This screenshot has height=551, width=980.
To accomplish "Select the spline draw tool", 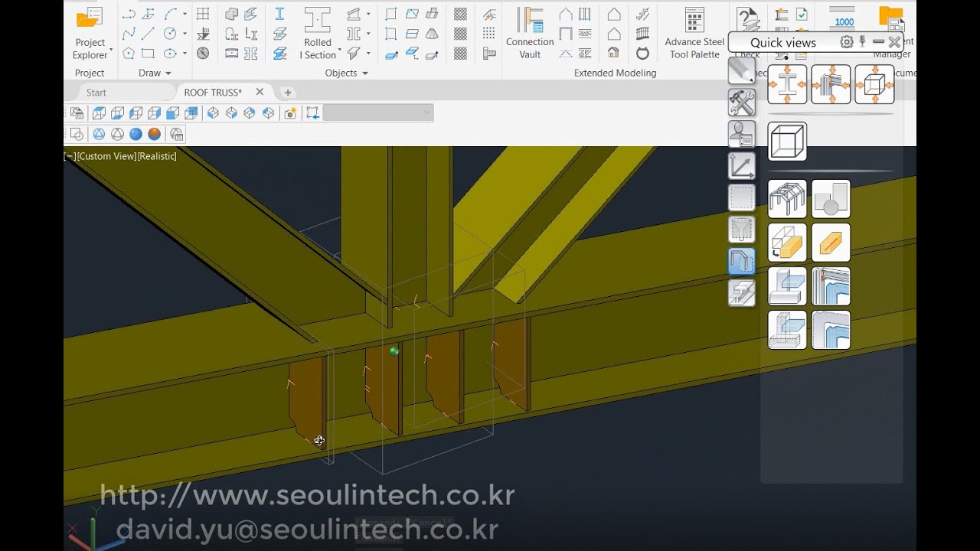I will coord(129,34).
